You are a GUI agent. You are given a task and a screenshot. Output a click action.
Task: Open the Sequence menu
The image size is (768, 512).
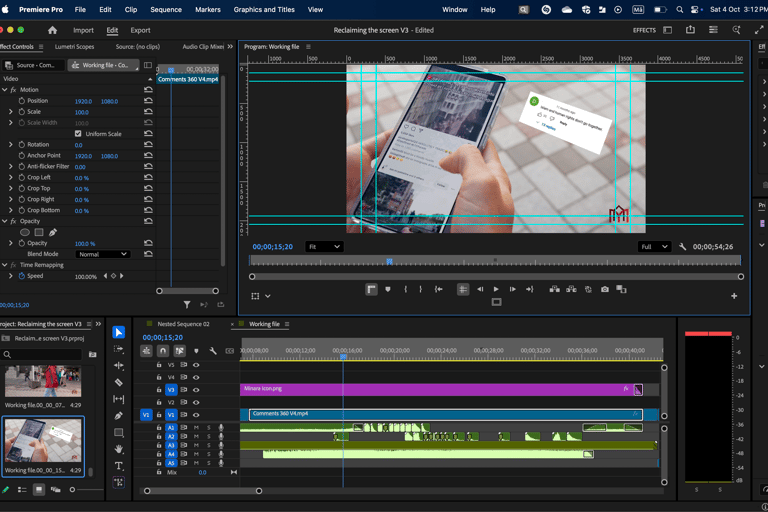pos(166,9)
